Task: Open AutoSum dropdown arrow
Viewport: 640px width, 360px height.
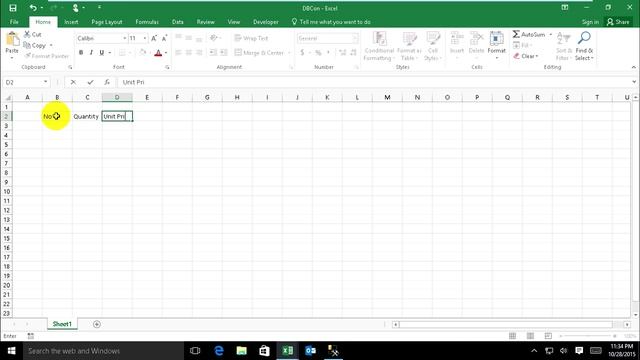Action: pyautogui.click(x=551, y=35)
